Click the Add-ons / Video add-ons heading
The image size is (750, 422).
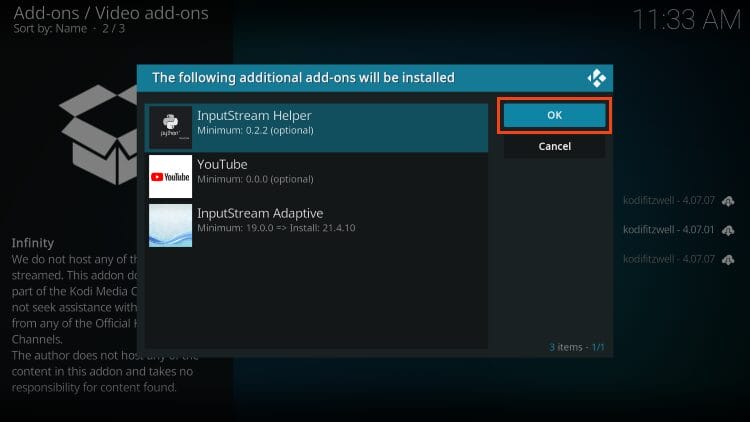[x=111, y=13]
